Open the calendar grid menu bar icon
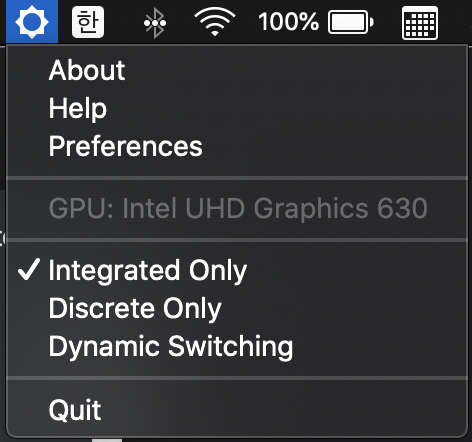Image resolution: width=472 pixels, height=442 pixels. pos(420,23)
